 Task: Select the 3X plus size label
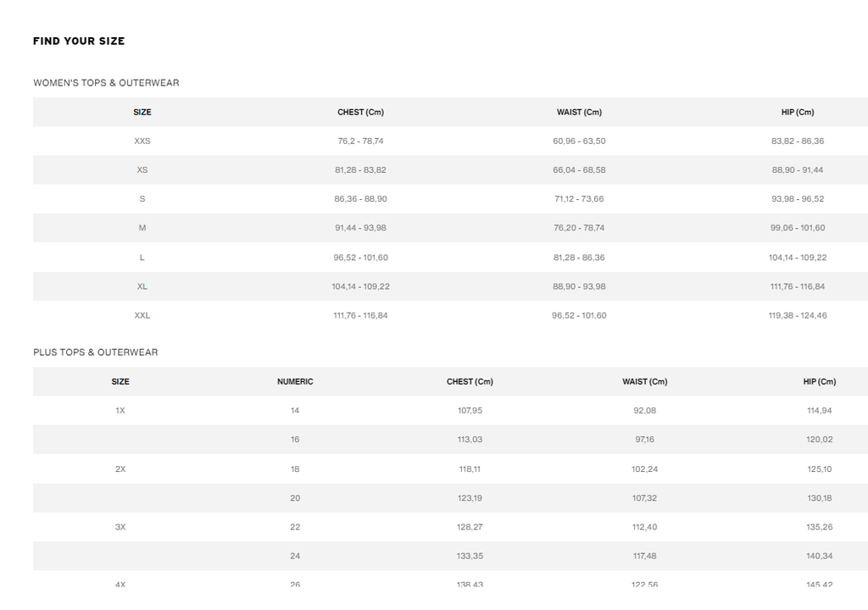(x=120, y=527)
